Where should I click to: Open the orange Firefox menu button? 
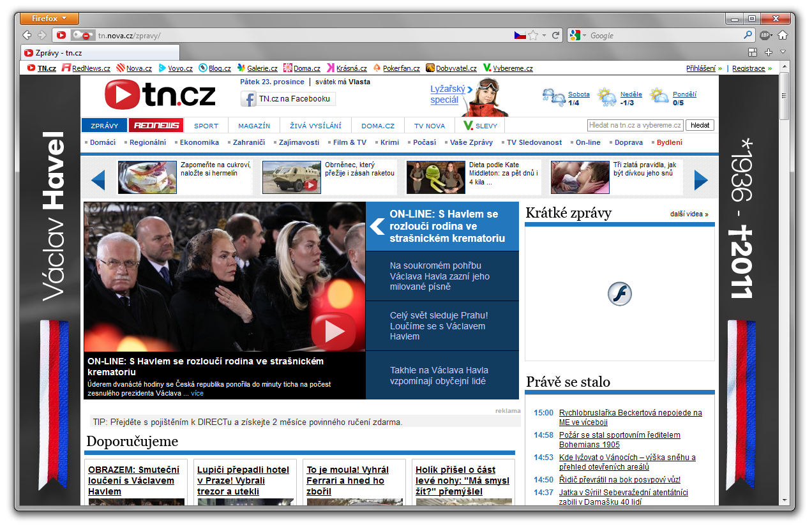point(49,19)
